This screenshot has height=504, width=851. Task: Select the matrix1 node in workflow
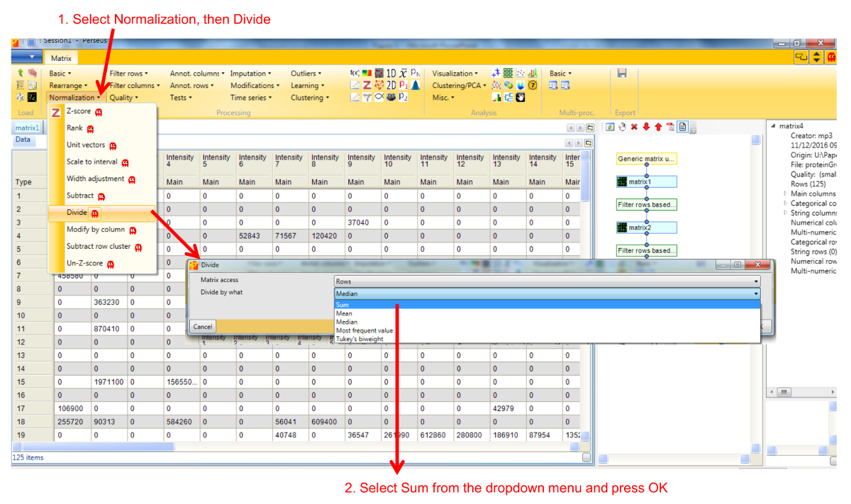click(x=646, y=182)
